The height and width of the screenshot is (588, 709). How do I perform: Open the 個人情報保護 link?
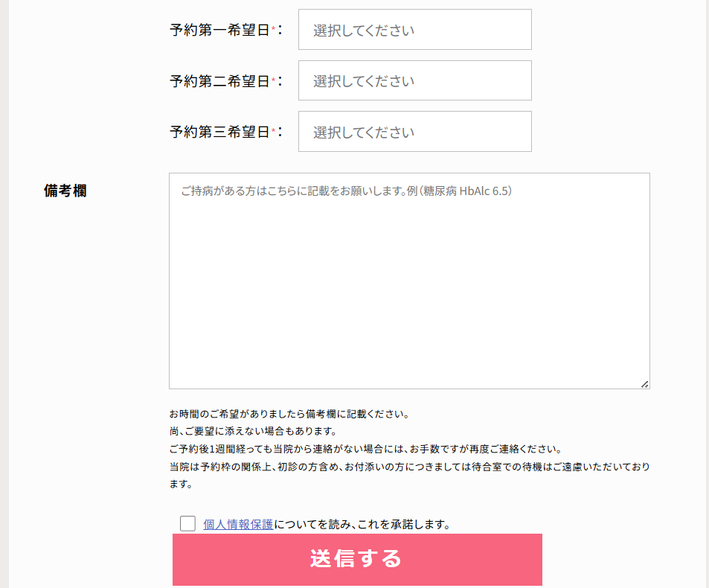point(238,524)
